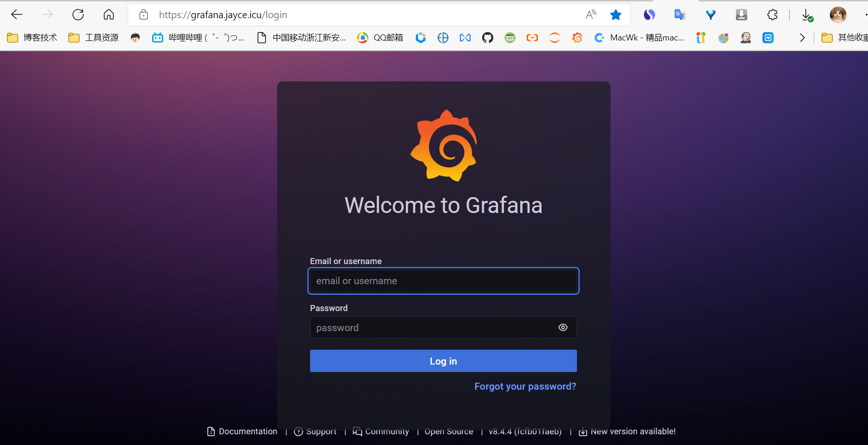Open the Settings and more menu

point(866,14)
